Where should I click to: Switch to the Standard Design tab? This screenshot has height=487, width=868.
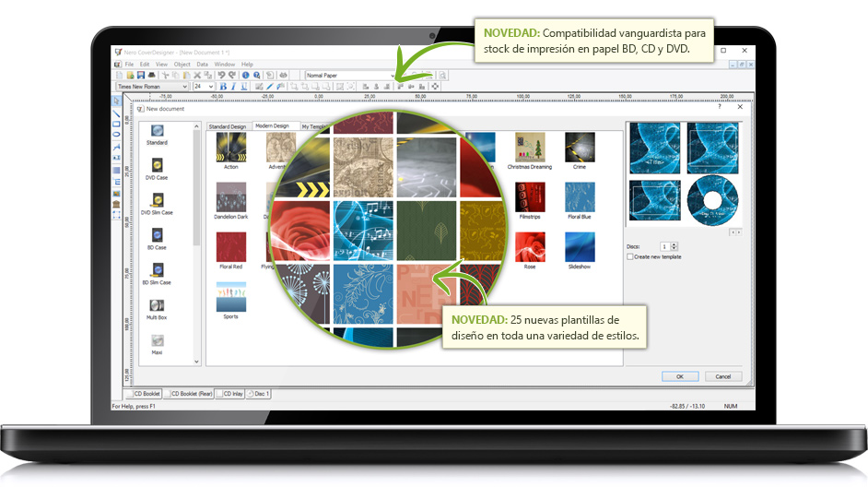click(228, 126)
